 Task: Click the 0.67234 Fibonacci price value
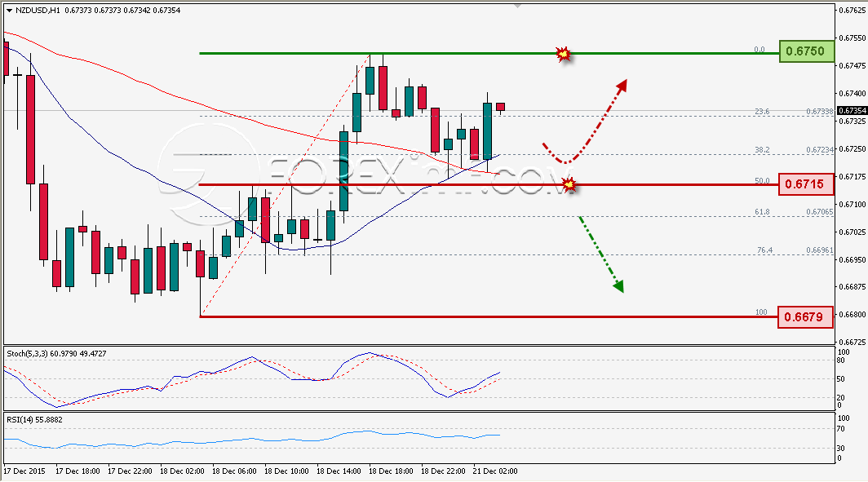point(820,150)
